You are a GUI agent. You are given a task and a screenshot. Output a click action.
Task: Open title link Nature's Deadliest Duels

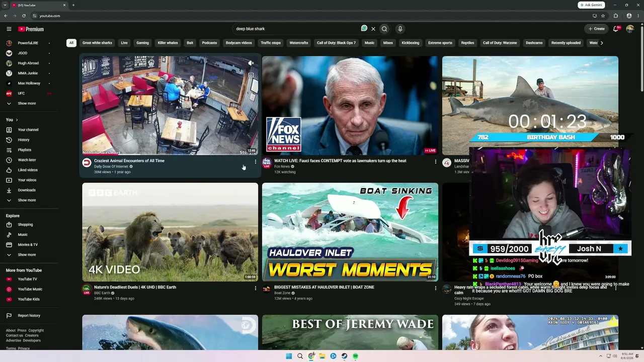pos(135,288)
